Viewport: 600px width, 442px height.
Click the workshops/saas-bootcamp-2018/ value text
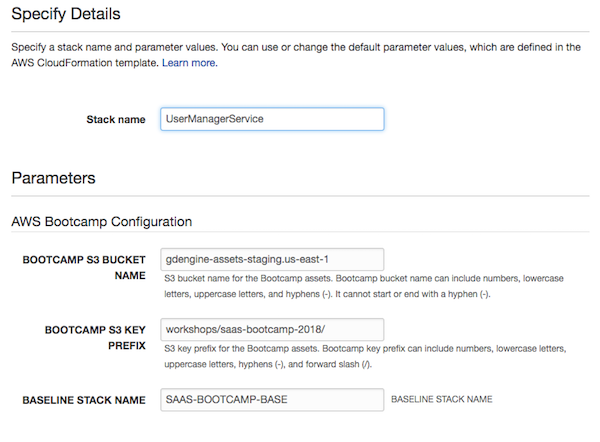(245, 329)
